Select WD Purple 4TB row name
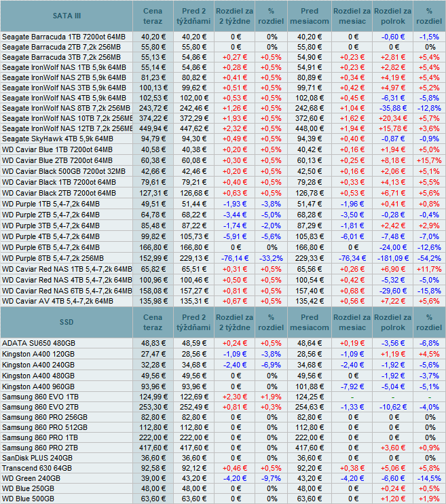The width and height of the screenshot is (446, 504). (x=51, y=237)
